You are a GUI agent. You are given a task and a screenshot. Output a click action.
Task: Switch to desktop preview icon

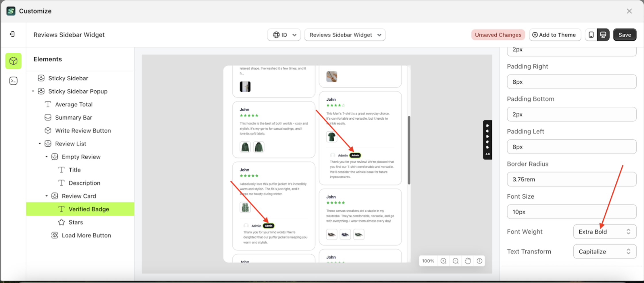[603, 35]
